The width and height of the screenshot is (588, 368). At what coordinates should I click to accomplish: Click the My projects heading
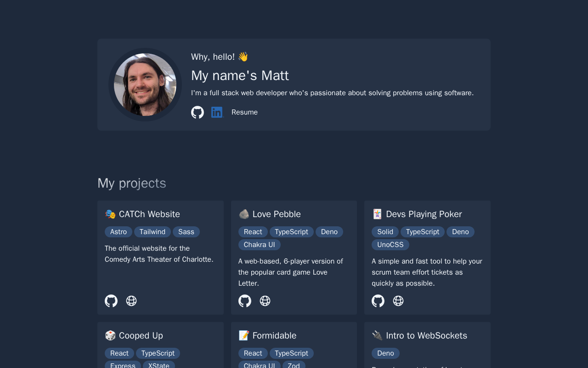click(x=132, y=183)
